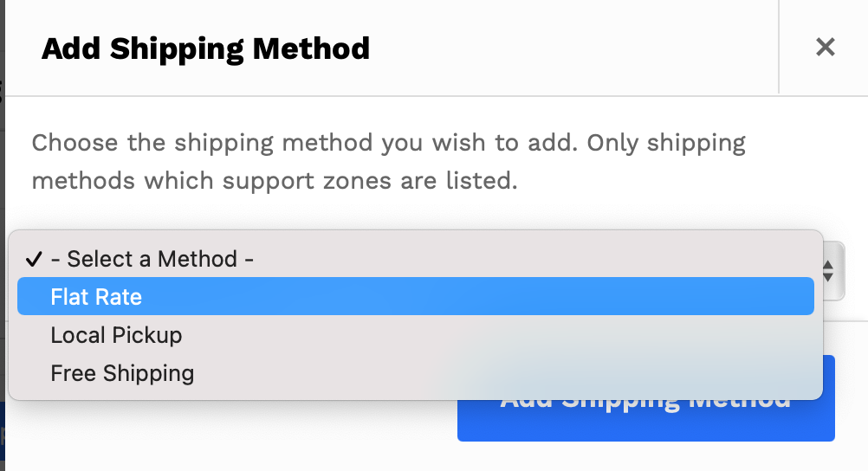Click empty header space right of the title
The width and height of the screenshot is (868, 471).
click(572, 48)
